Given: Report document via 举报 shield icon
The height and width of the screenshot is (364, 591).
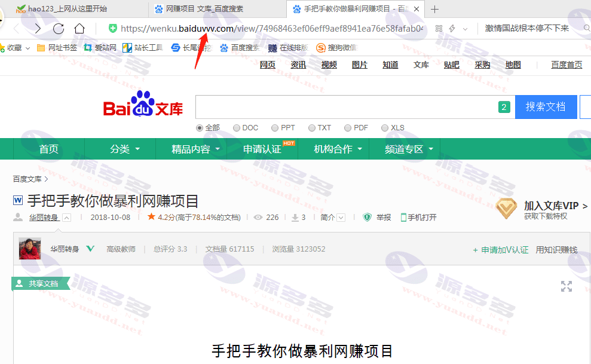Looking at the screenshot, I should (x=367, y=217).
